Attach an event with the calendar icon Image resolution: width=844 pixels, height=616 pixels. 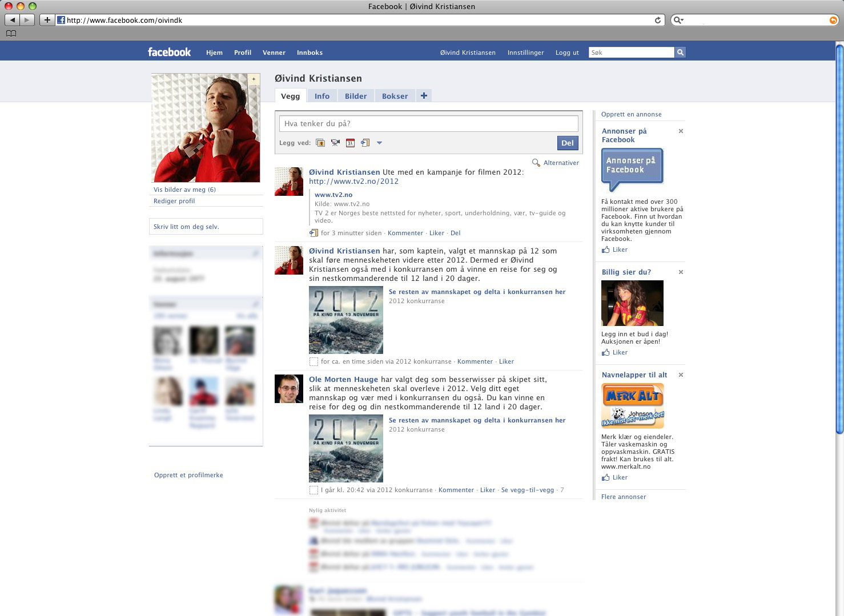[350, 143]
